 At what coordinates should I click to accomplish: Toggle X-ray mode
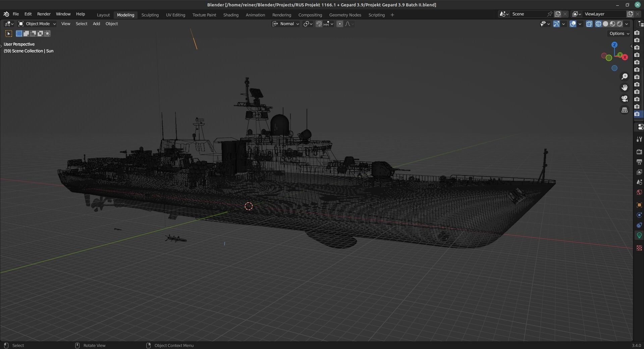tap(589, 24)
